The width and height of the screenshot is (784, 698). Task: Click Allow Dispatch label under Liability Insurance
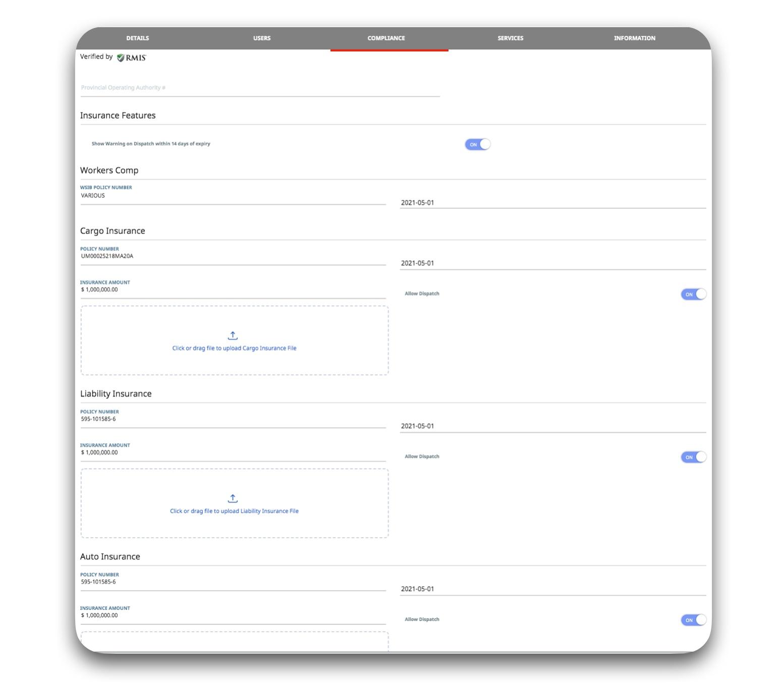pos(422,456)
